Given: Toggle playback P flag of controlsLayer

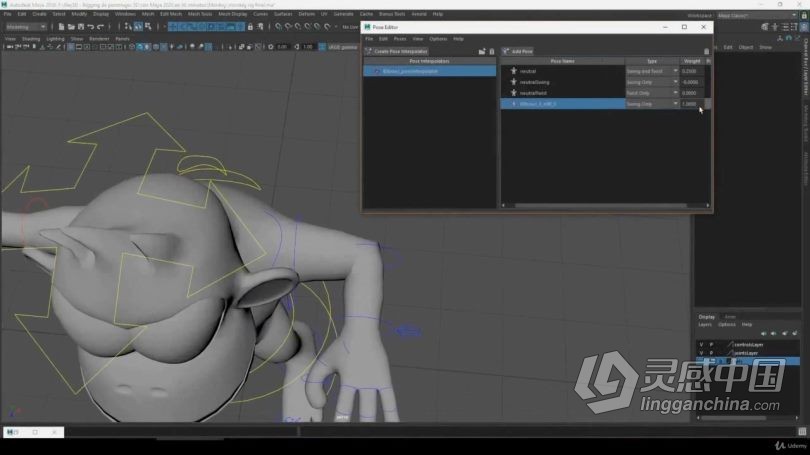Looking at the screenshot, I should pos(711,343).
